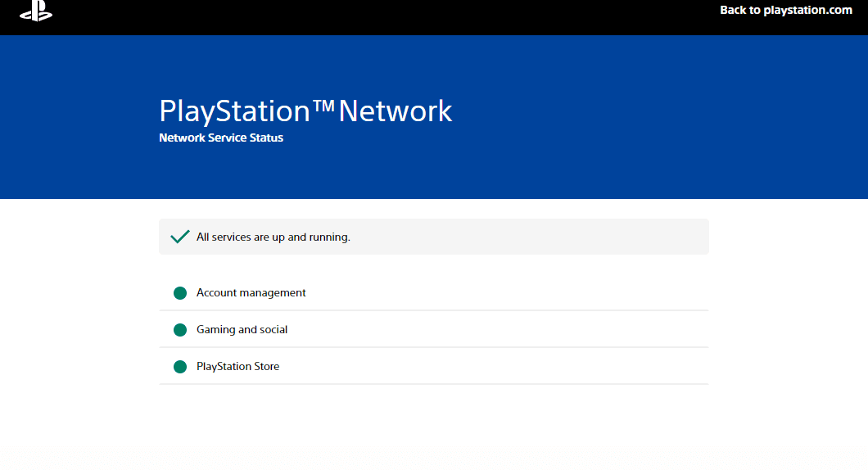Image resolution: width=868 pixels, height=470 pixels.
Task: Click the green checkmark beside All services
Action: tap(180, 237)
